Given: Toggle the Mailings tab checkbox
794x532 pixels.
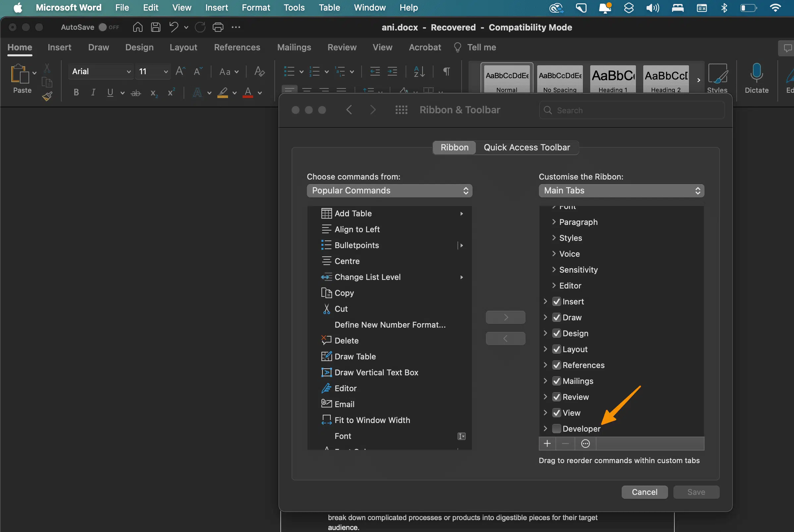Looking at the screenshot, I should [556, 381].
